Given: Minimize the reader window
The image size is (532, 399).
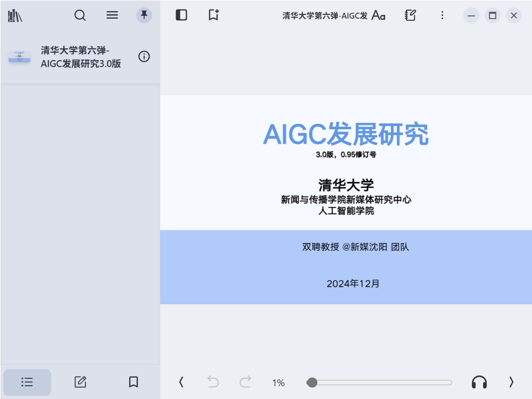Looking at the screenshot, I should pos(471,15).
